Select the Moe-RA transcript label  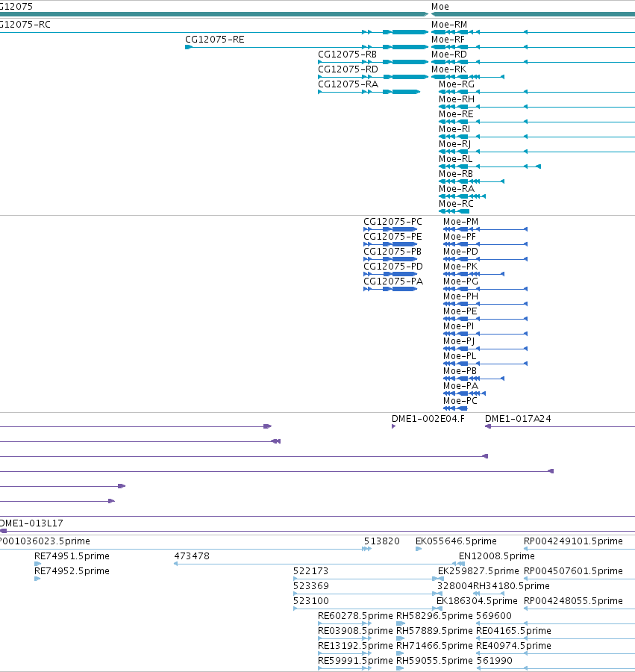coord(457,189)
